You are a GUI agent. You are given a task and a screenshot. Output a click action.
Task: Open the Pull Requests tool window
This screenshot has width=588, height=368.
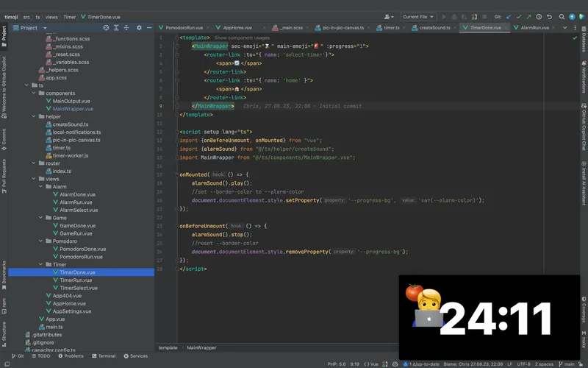point(4,176)
